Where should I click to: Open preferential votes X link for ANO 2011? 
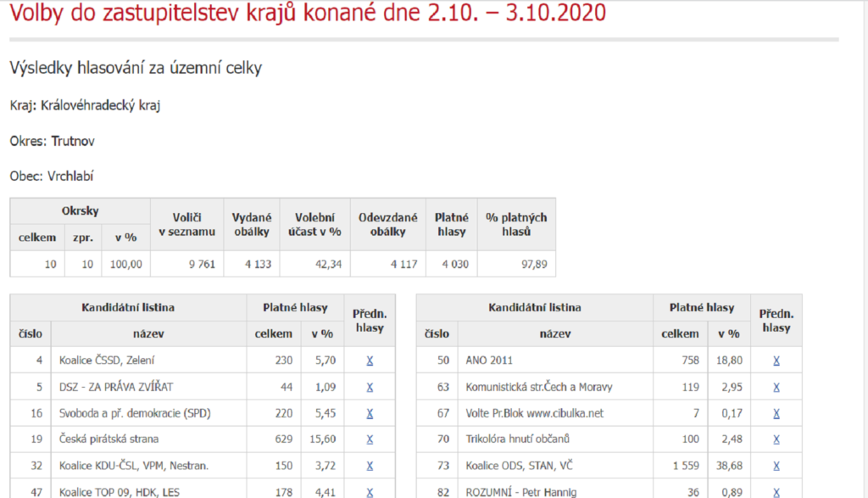(x=776, y=361)
